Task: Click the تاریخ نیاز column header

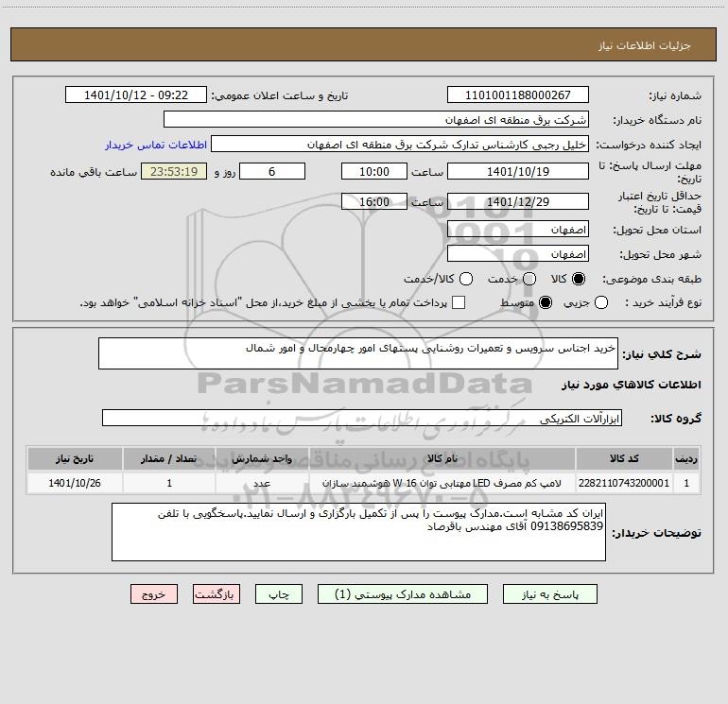Action: (75, 459)
